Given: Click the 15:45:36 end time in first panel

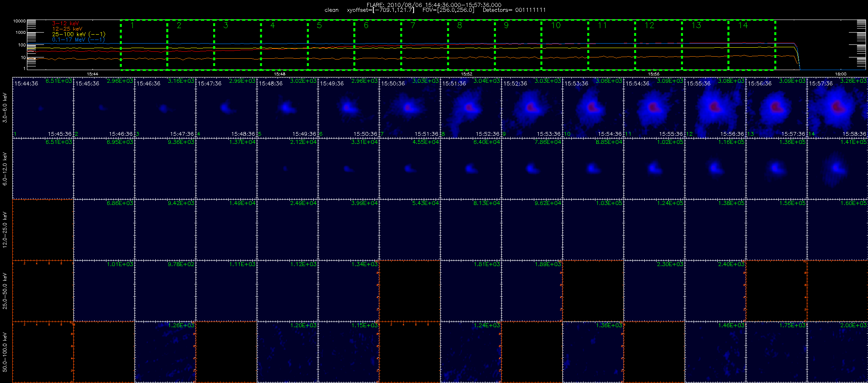Looking at the screenshot, I should [x=59, y=134].
